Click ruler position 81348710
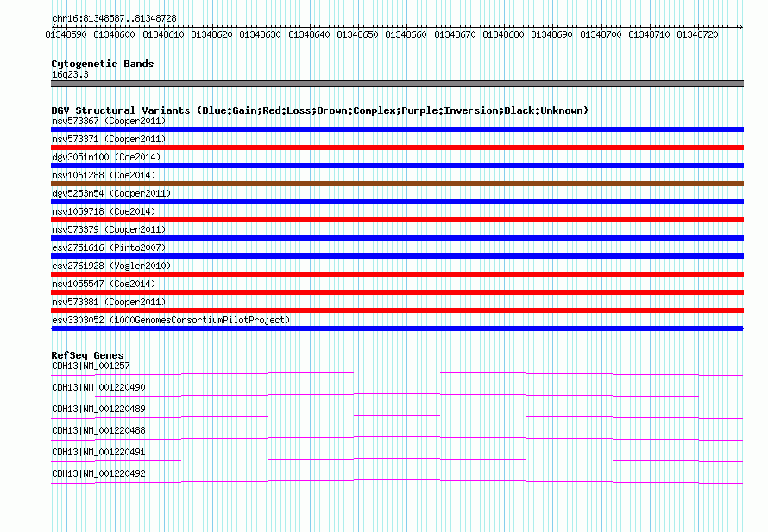Image resolution: width=768 pixels, height=532 pixels. click(650, 34)
